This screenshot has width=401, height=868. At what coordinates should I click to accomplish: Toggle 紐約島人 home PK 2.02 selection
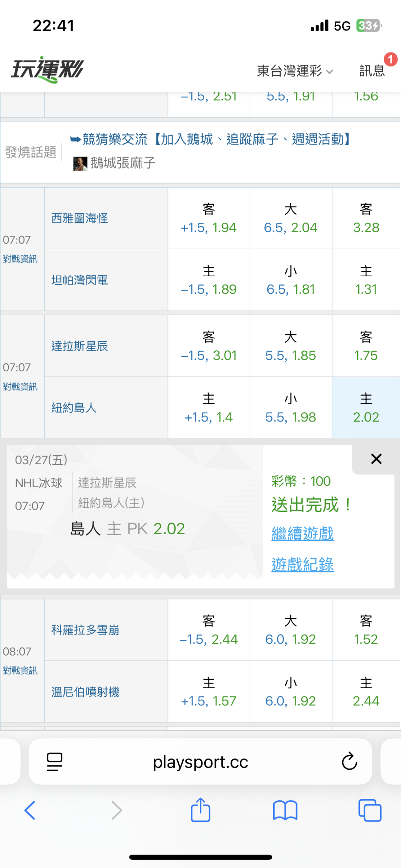(x=366, y=408)
